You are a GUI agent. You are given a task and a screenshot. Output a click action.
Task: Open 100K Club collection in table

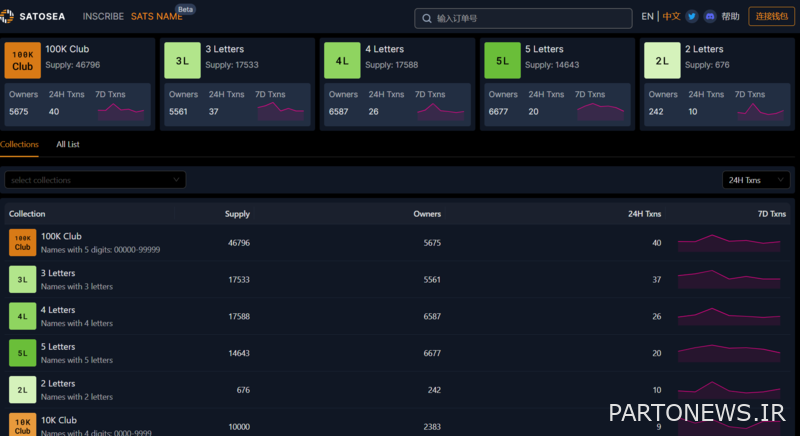(61, 236)
